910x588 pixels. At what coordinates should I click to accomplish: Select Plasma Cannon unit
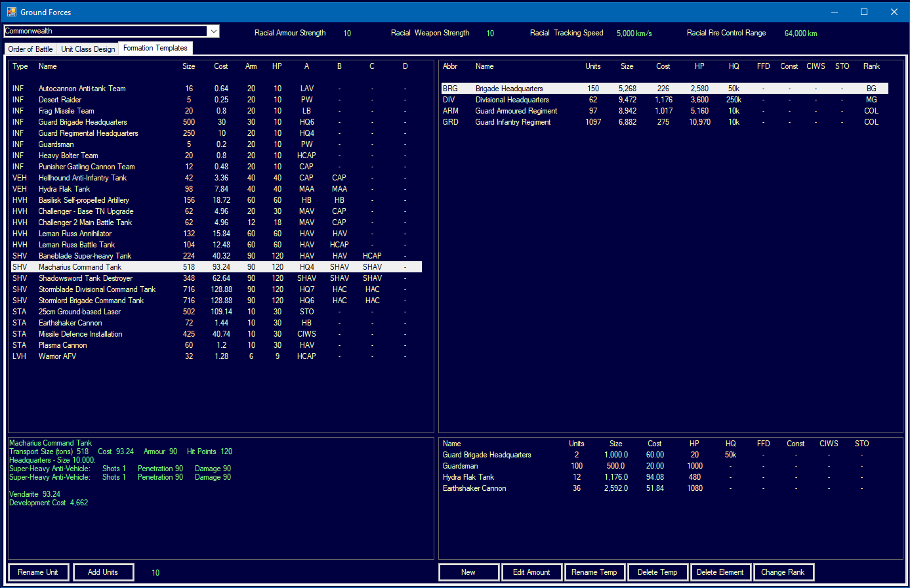tap(217, 345)
